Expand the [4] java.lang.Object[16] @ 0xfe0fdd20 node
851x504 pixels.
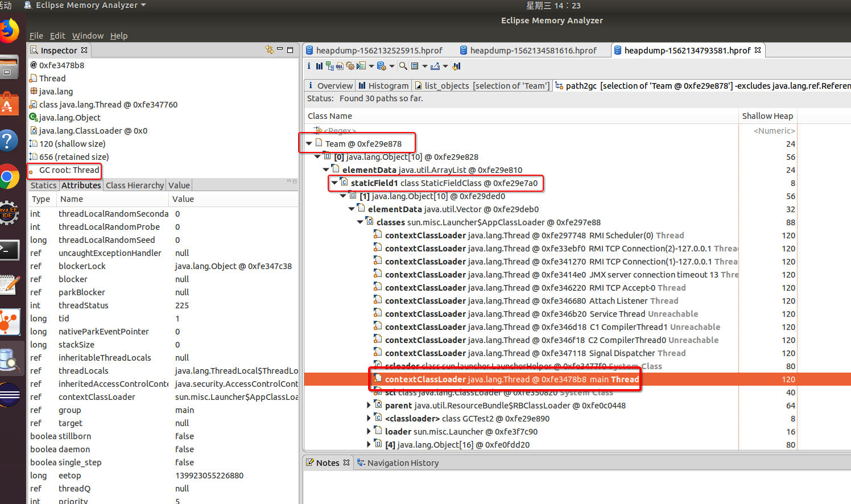369,444
